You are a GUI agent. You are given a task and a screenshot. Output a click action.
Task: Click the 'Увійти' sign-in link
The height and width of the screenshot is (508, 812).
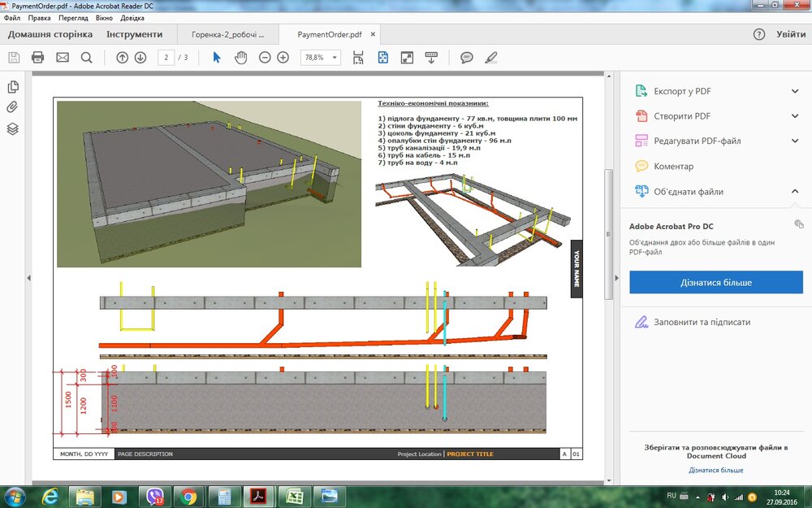790,34
